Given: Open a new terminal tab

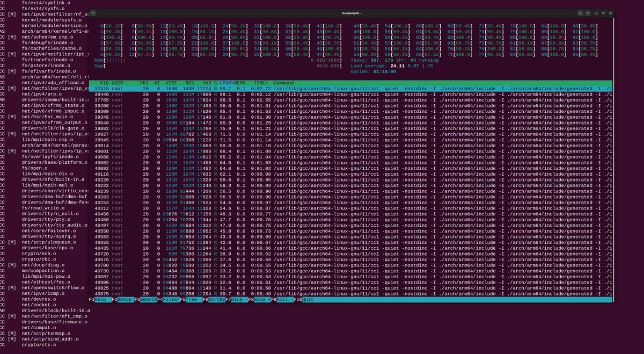Looking at the screenshot, I should click(x=92, y=12).
